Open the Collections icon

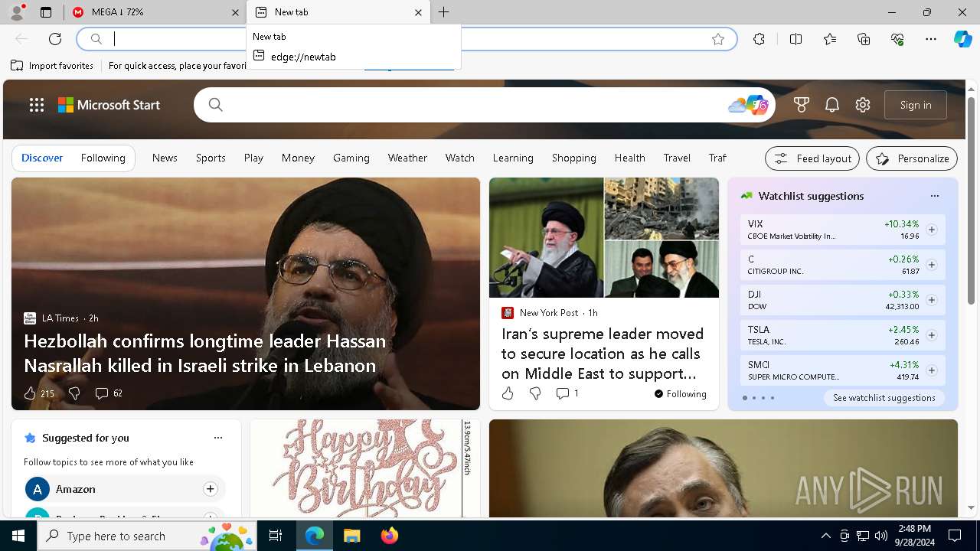click(864, 39)
